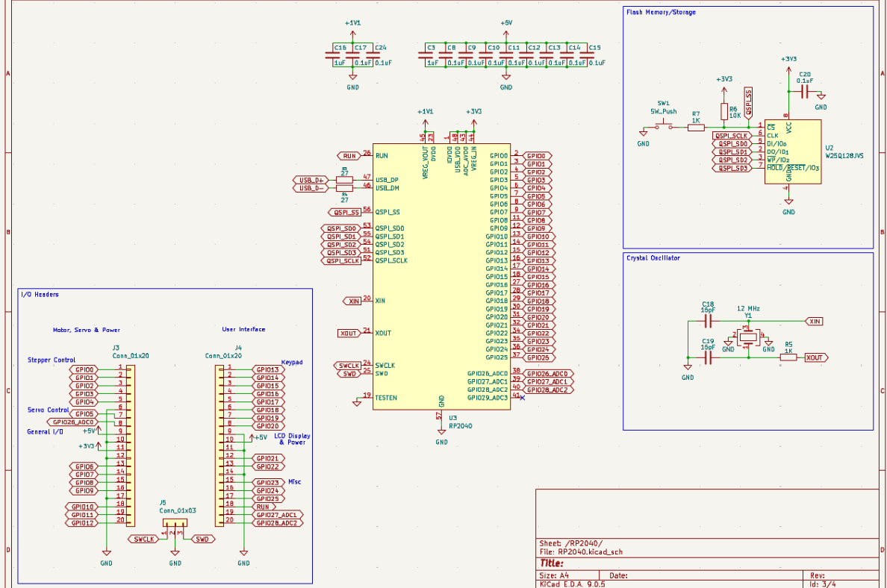Select the GPIO26_ADC0 label right of RP2040
The height and width of the screenshot is (588, 887).
tap(548, 374)
